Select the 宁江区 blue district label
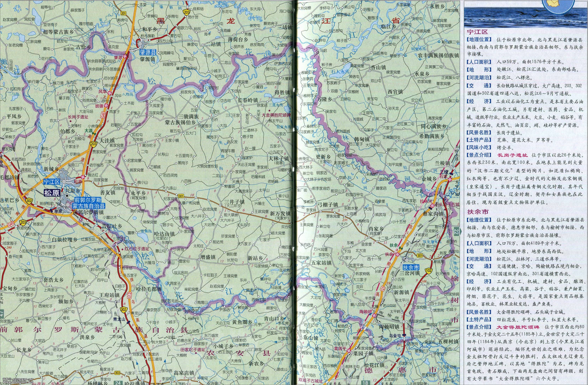Screen dimensions: 588x385 51,182
